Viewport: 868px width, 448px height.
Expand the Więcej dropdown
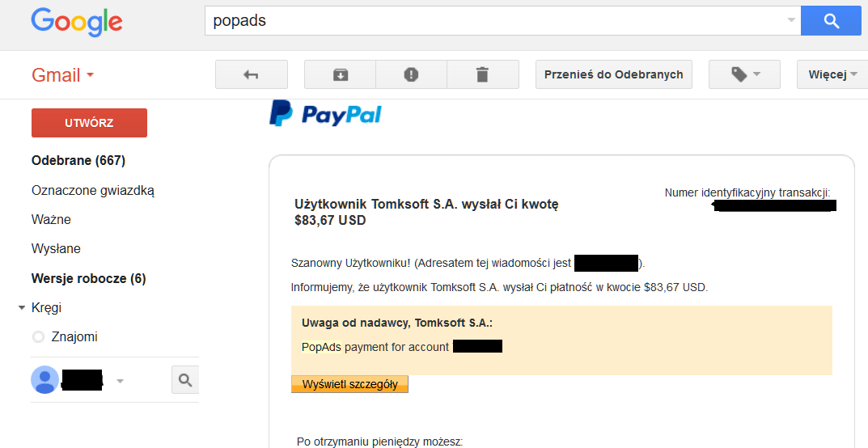(x=832, y=74)
